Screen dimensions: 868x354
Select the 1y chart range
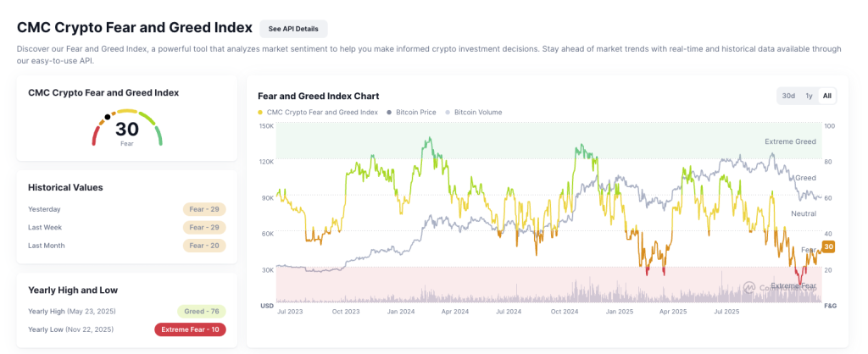809,96
